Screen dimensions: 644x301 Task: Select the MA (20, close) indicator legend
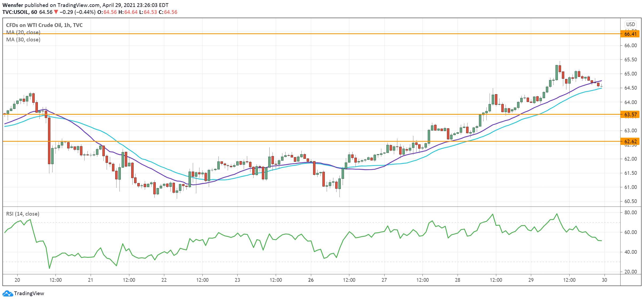(23, 32)
